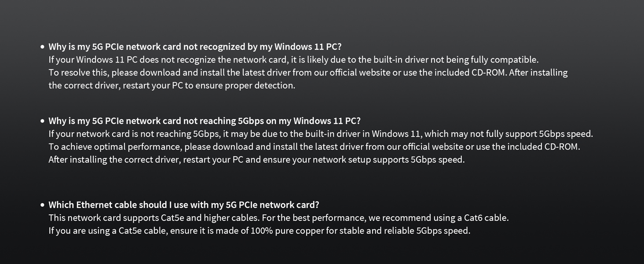The image size is (644, 264).
Task: Click the line starting 'If your Windows 11 PC does not recognize'
Action: tap(293, 60)
